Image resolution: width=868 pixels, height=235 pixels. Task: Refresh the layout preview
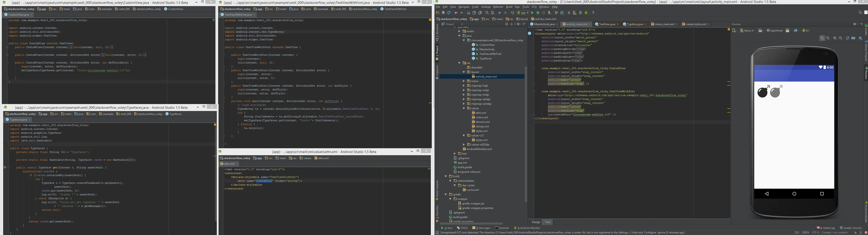(847, 38)
